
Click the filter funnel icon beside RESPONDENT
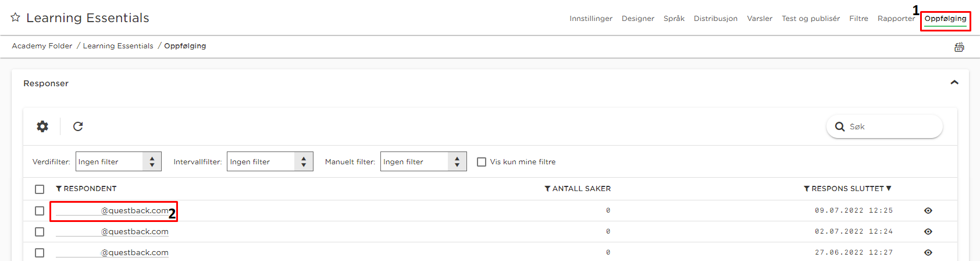59,189
